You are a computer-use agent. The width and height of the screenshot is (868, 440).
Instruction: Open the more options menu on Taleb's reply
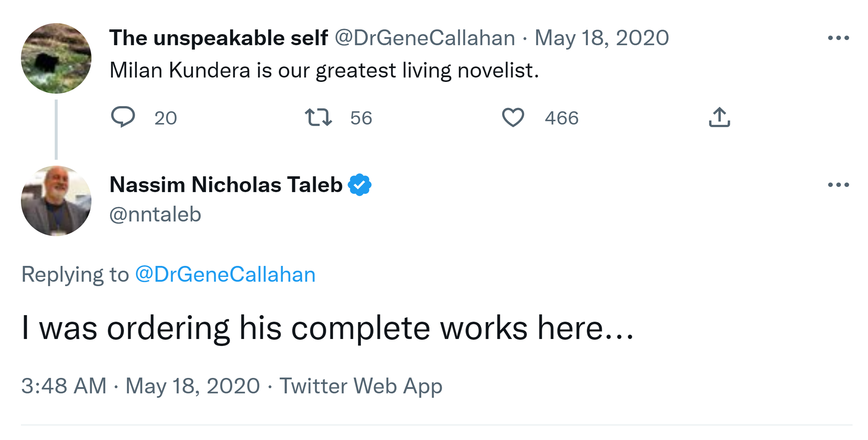tap(838, 185)
